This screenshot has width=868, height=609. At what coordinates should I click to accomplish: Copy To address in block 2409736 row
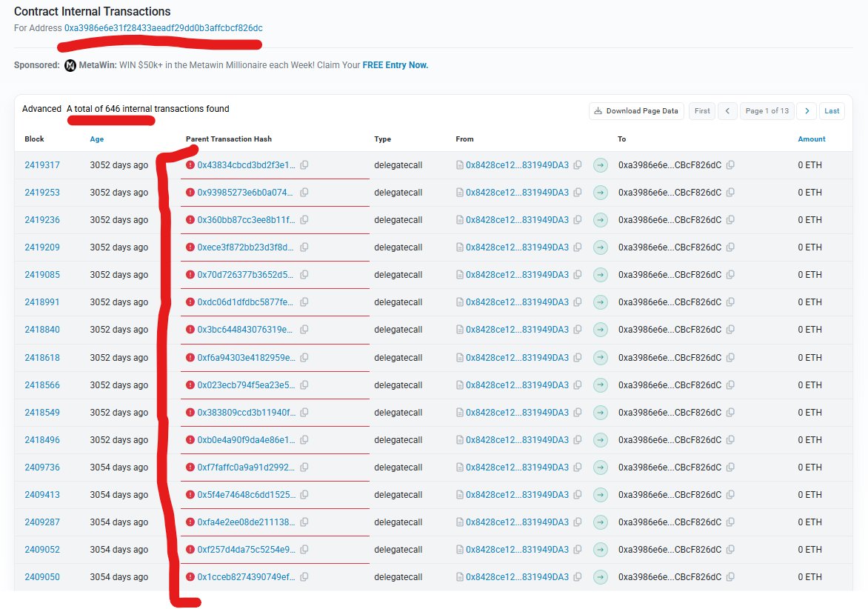(x=730, y=467)
